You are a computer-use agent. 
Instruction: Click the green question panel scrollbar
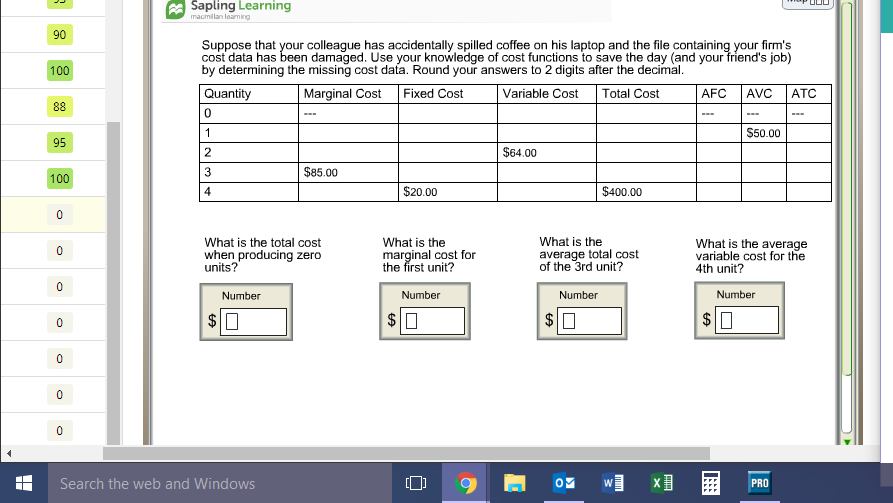click(847, 188)
